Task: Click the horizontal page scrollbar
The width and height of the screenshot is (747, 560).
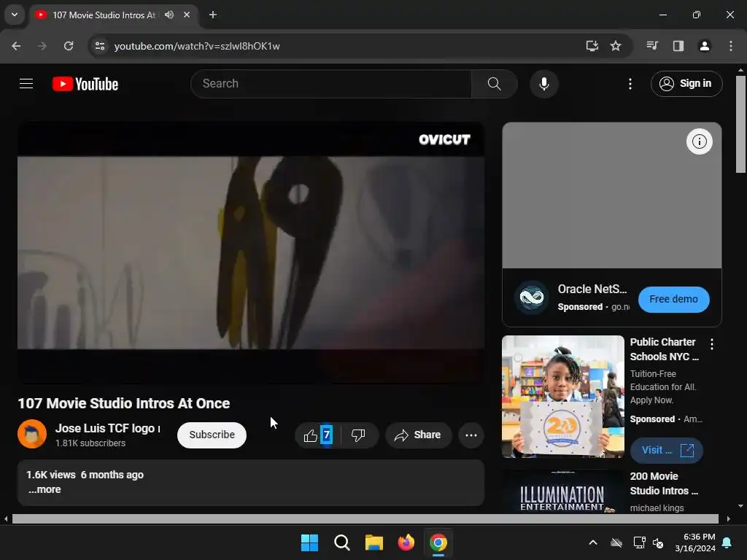Action: point(365,518)
